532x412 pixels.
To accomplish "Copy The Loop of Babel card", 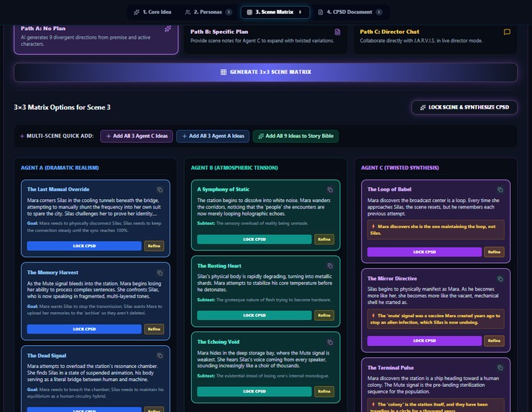I will point(500,190).
